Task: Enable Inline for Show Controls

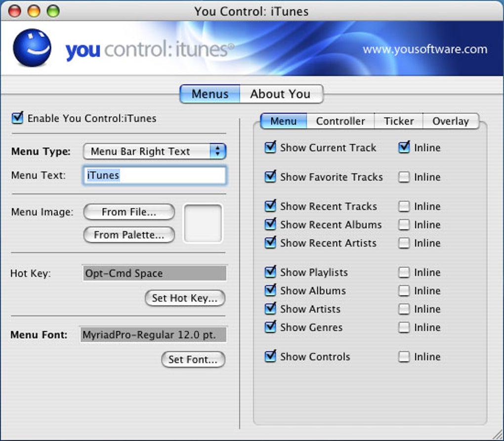Action: click(x=404, y=357)
